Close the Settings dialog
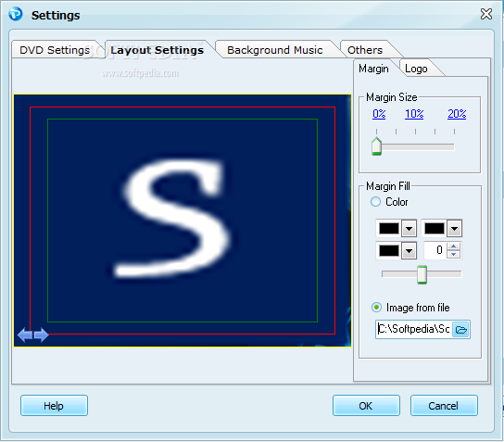The height and width of the screenshot is (442, 504). pyautogui.click(x=486, y=14)
